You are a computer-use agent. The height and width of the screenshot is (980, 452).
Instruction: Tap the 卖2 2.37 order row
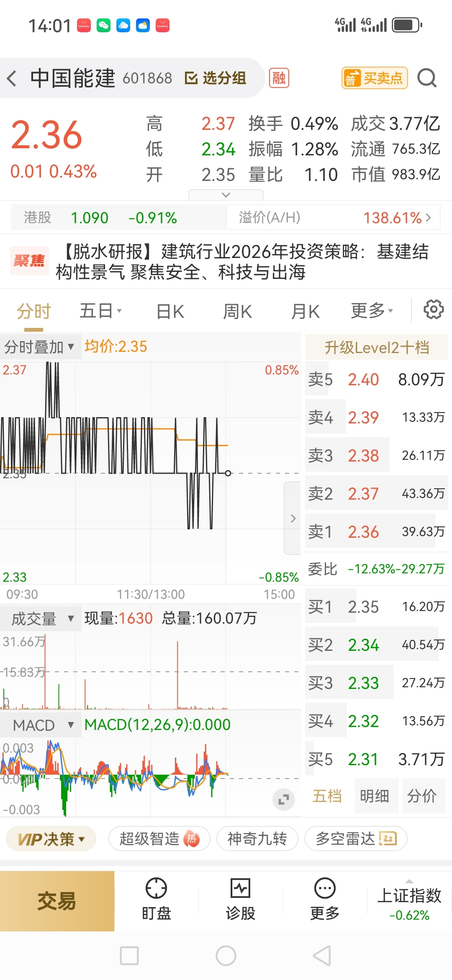(x=377, y=493)
